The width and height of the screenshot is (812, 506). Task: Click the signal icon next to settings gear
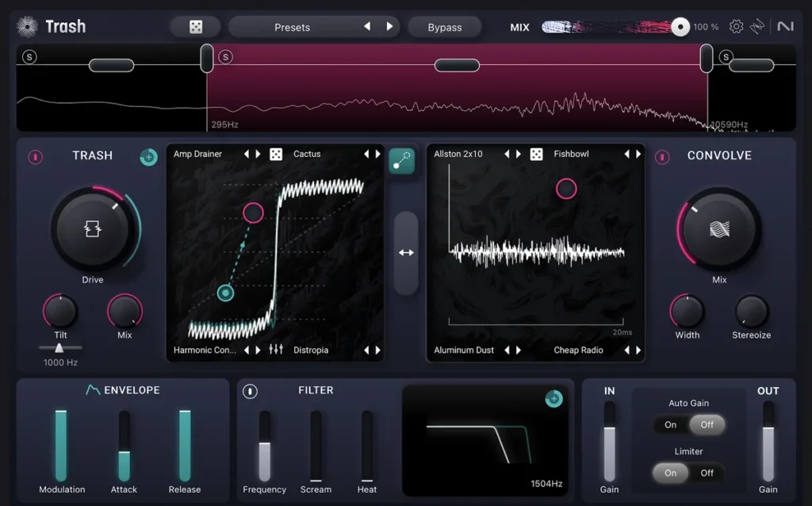click(x=757, y=26)
